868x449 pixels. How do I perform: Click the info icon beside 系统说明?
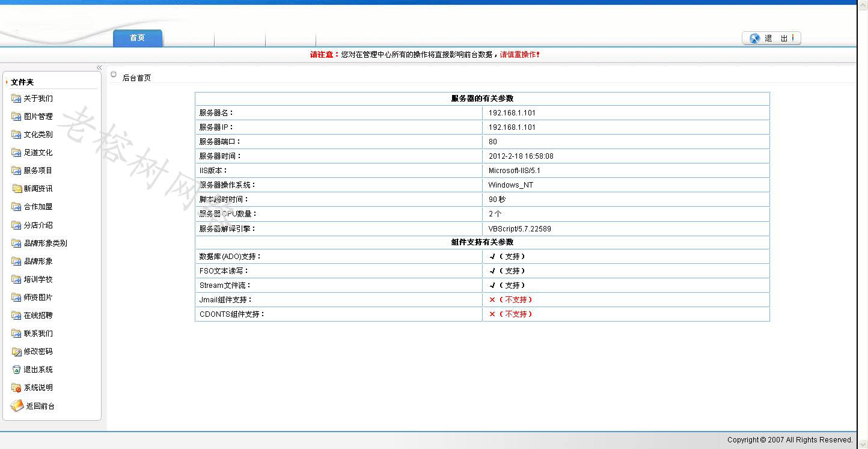[16, 388]
